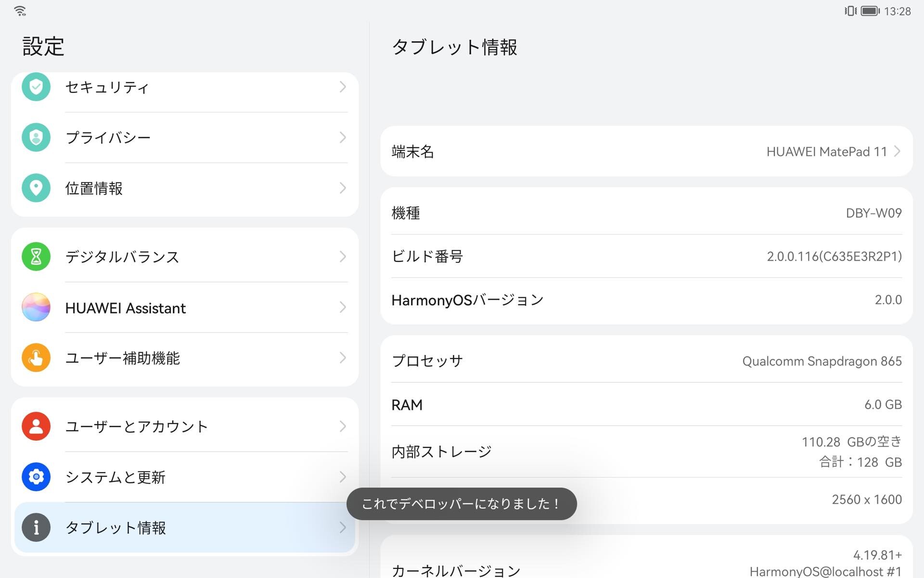Click the chevron beside HUAWEI MatePad 11

(897, 151)
